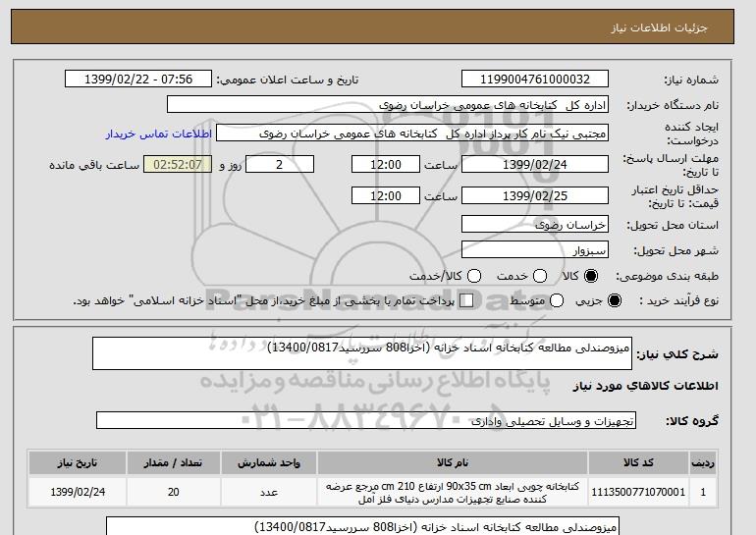Click the public announcement date-time field
Viewport: 756px width, 535px height.
pyautogui.click(x=142, y=80)
